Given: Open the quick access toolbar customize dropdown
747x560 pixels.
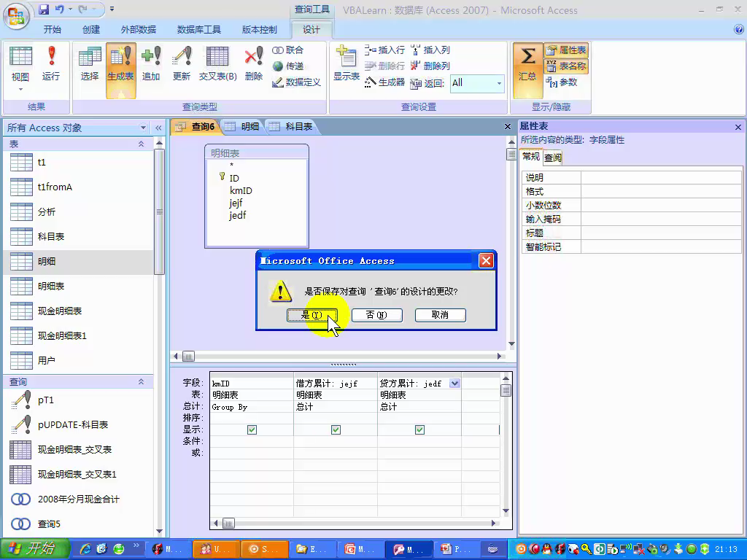Looking at the screenshot, I should 112,9.
